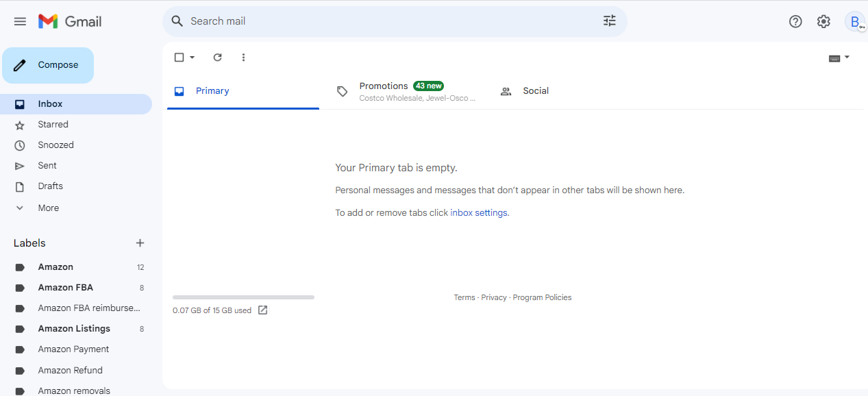Open the main menu hamburger icon
The height and width of the screenshot is (396, 868).
(20, 21)
